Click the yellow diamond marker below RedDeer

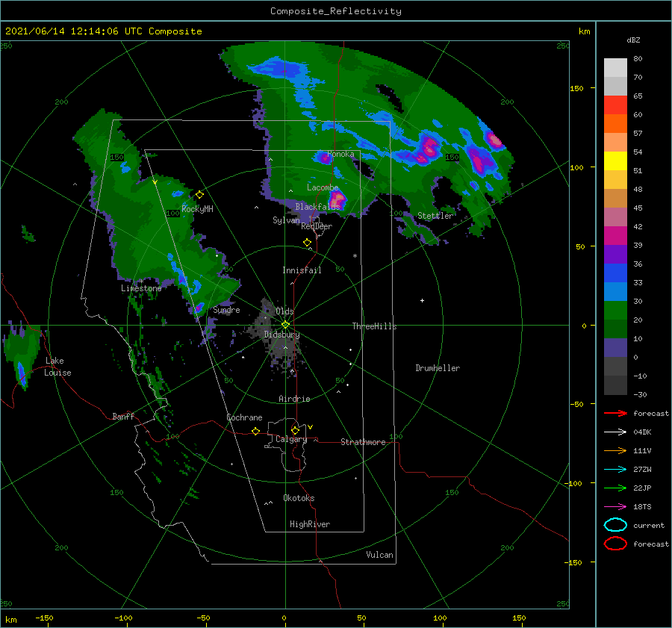pos(307,242)
